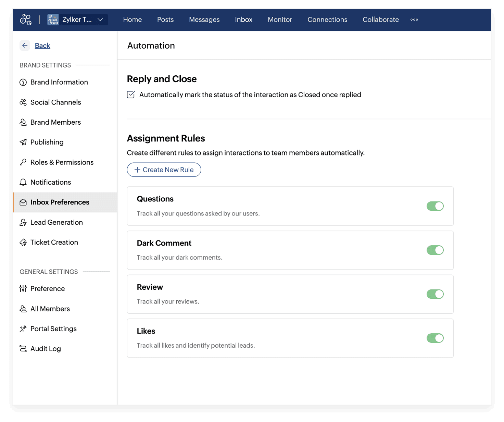
Task: Click the Roles & Permissions key icon
Action: 23,162
